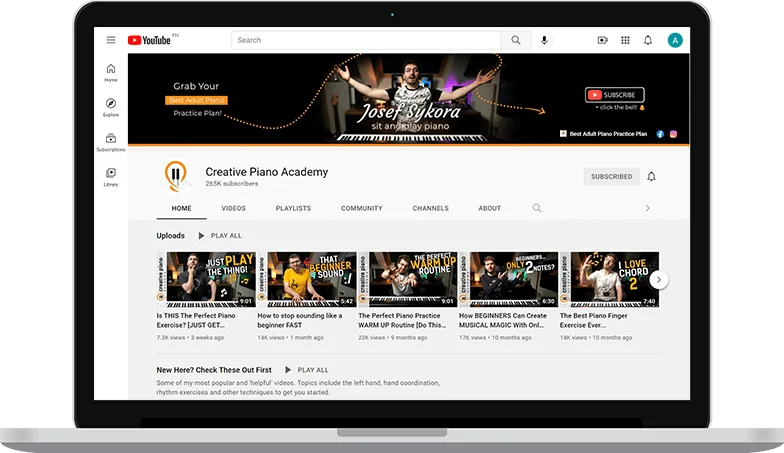The height and width of the screenshot is (453, 784).
Task: Toggle channel notification bell beside Subscribed
Action: [x=652, y=176]
